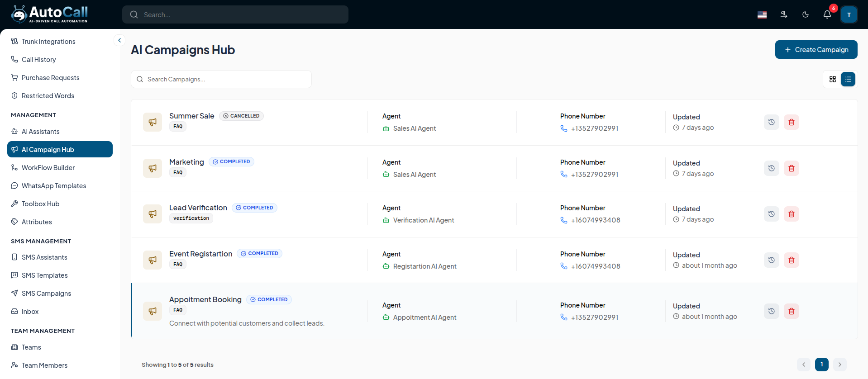Image resolution: width=868 pixels, height=379 pixels.
Task: Open notifications bell
Action: pyautogui.click(x=827, y=14)
